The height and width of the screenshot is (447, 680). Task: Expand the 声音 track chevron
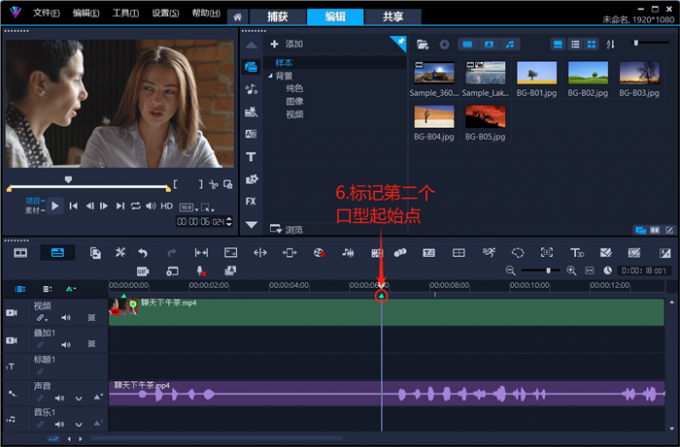pyautogui.click(x=78, y=398)
